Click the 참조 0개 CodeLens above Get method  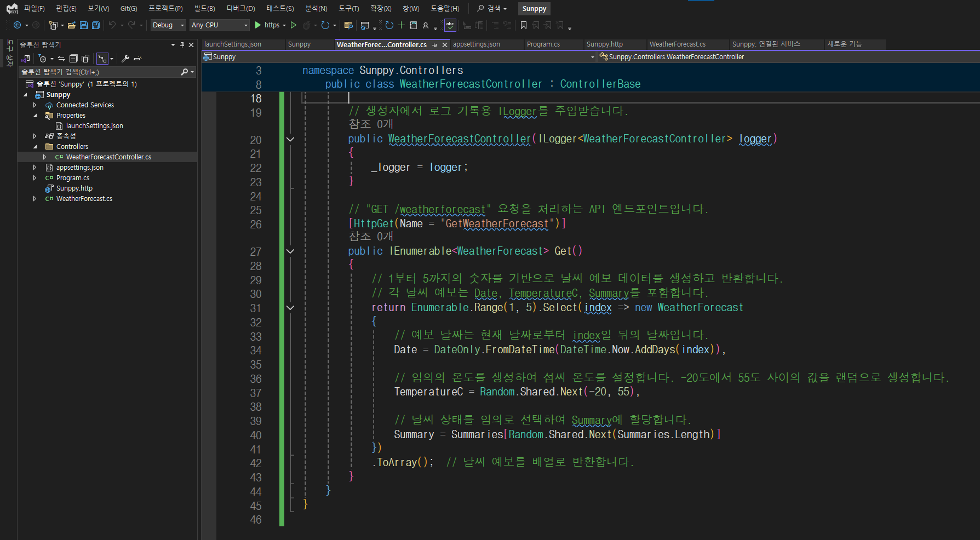coord(371,236)
